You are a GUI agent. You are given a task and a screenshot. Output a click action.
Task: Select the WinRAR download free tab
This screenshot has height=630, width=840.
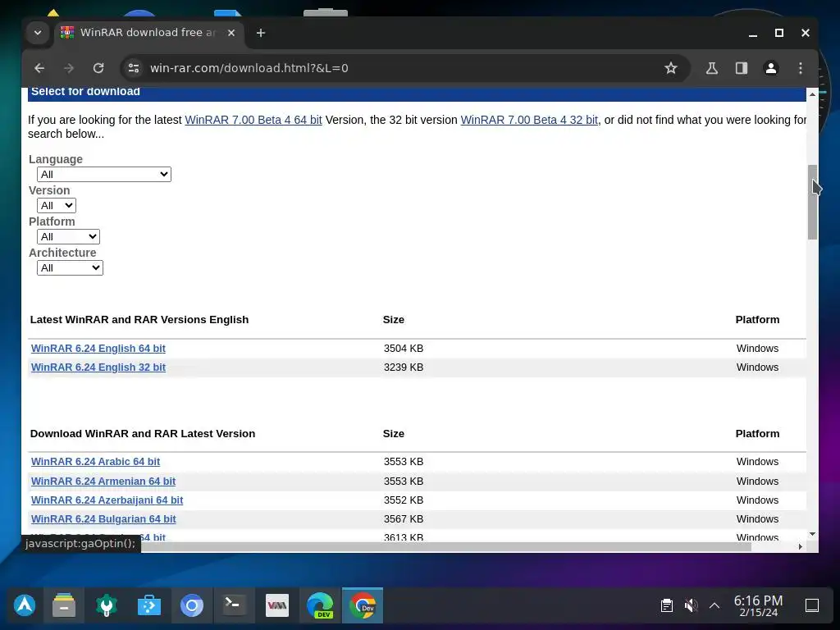[x=148, y=33]
